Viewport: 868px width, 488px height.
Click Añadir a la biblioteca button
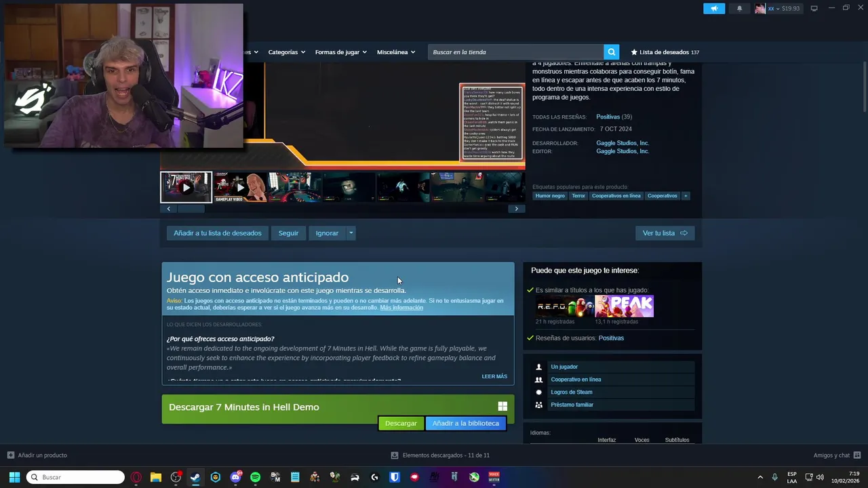pos(466,424)
